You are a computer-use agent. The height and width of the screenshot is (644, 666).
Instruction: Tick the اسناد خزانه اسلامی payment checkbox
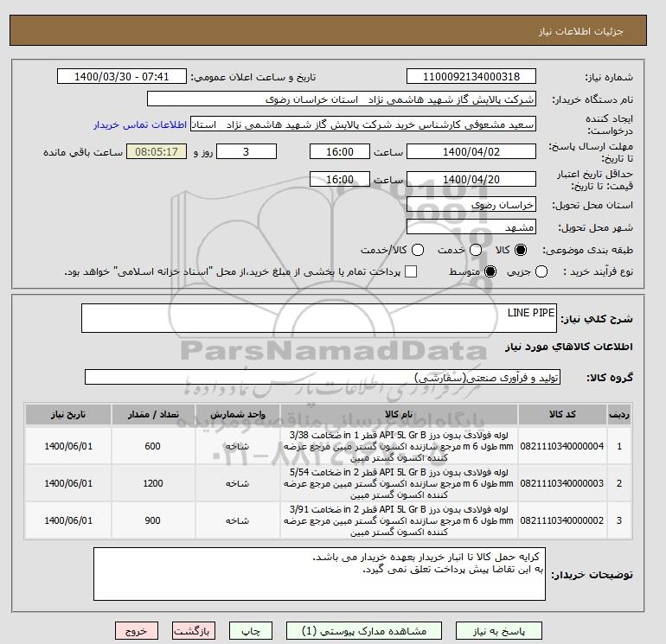pos(411,271)
